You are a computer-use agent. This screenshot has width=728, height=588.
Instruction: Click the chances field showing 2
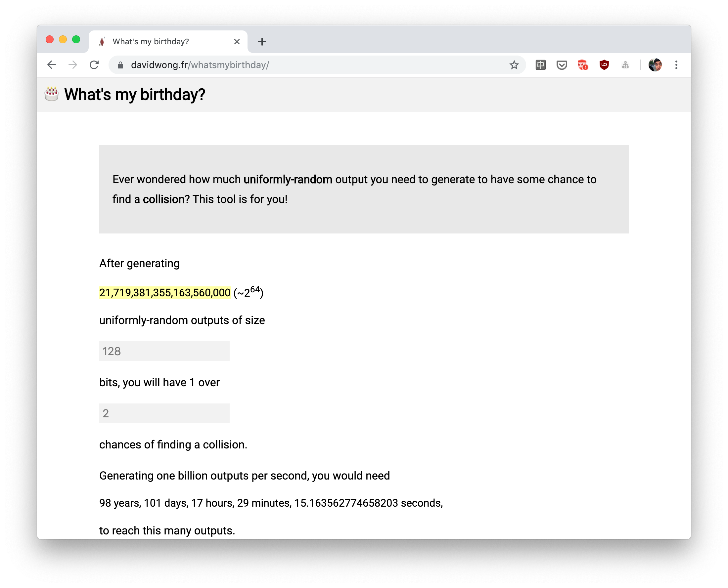point(164,413)
